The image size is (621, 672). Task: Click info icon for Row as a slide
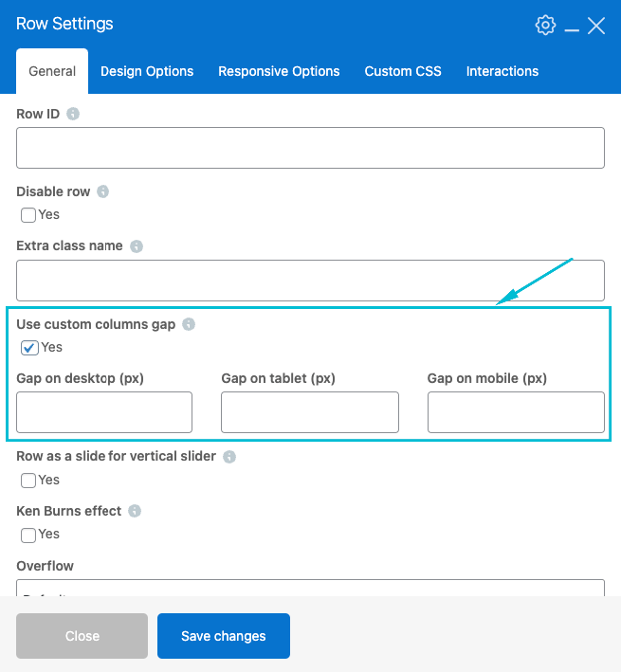(229, 457)
